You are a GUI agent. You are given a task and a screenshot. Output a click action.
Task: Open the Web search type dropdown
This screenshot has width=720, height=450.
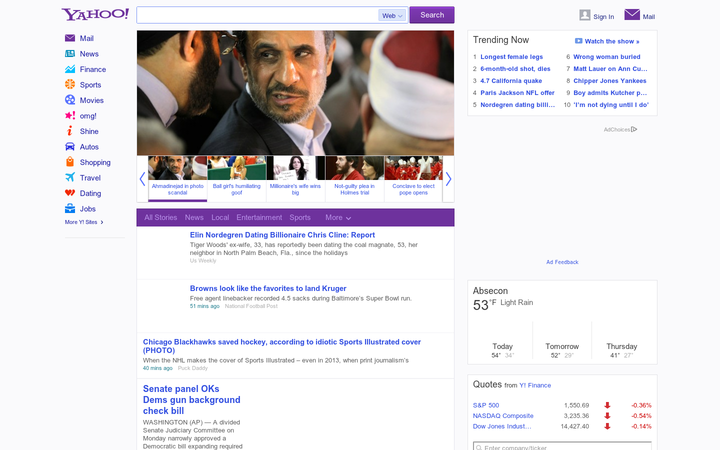392,16
